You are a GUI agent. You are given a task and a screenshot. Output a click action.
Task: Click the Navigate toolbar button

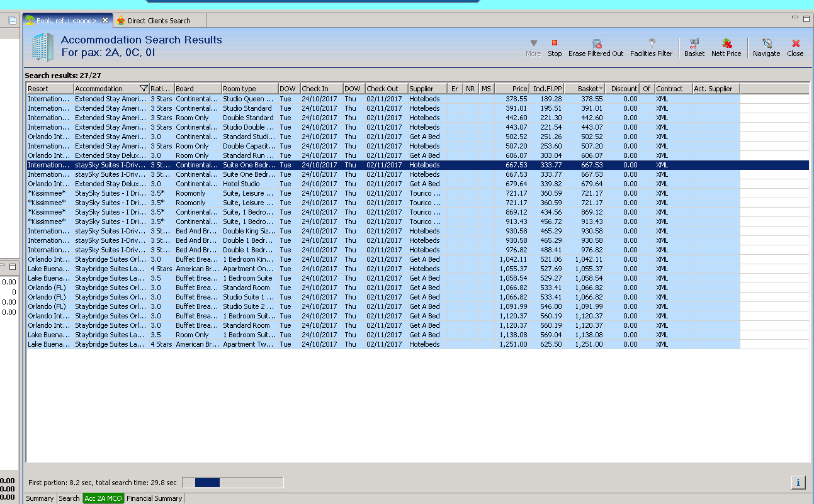[767, 48]
